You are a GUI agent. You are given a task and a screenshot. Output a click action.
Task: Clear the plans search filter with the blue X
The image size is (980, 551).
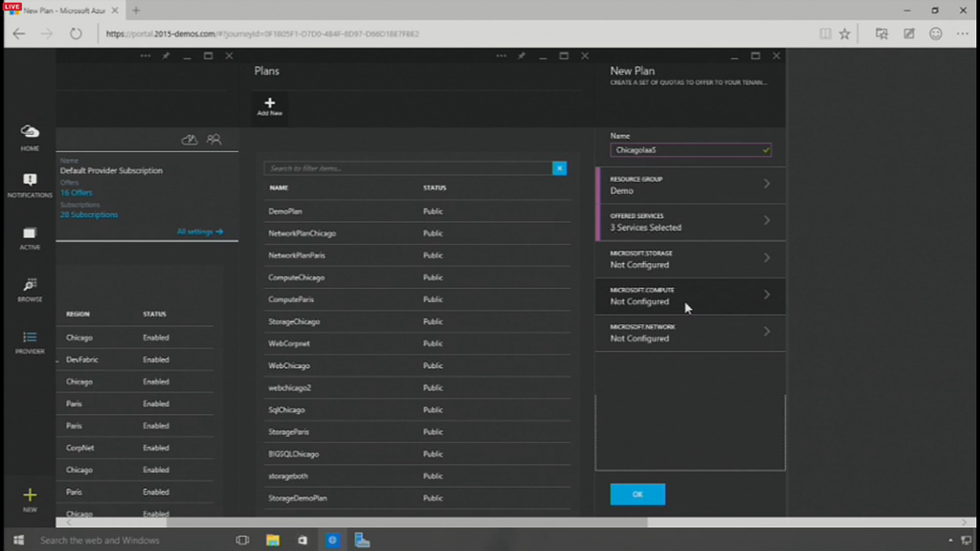tap(559, 168)
